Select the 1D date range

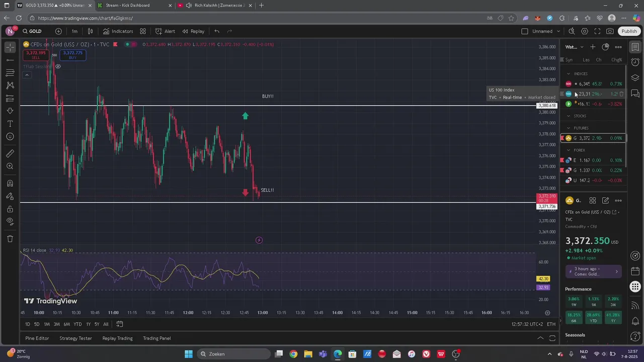coord(28,324)
